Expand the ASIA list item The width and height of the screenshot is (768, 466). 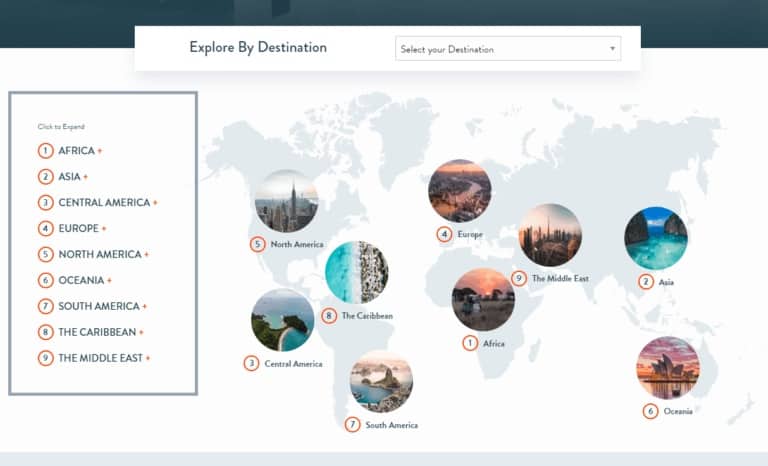pos(69,177)
